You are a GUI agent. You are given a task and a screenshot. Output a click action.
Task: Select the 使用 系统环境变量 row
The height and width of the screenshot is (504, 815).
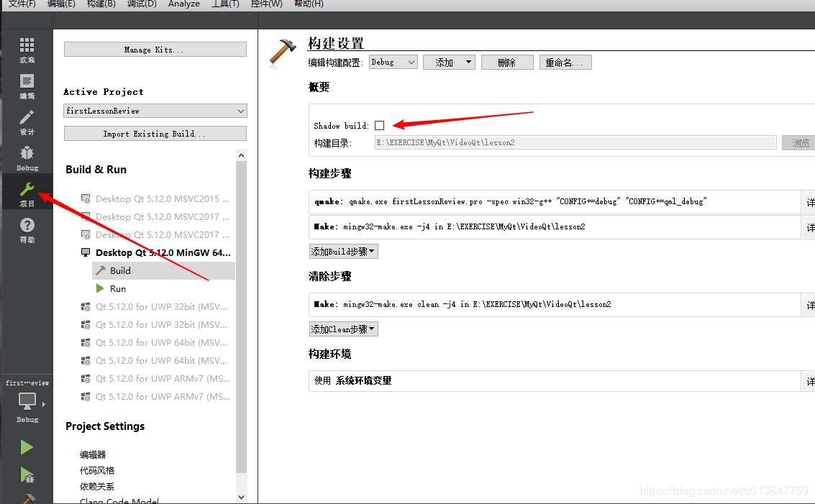[555, 381]
